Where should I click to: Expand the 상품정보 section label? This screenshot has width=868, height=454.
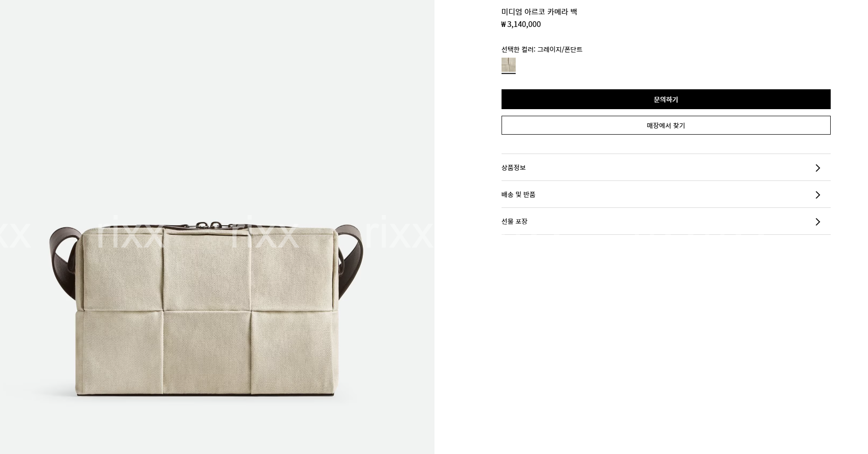pyautogui.click(x=513, y=168)
